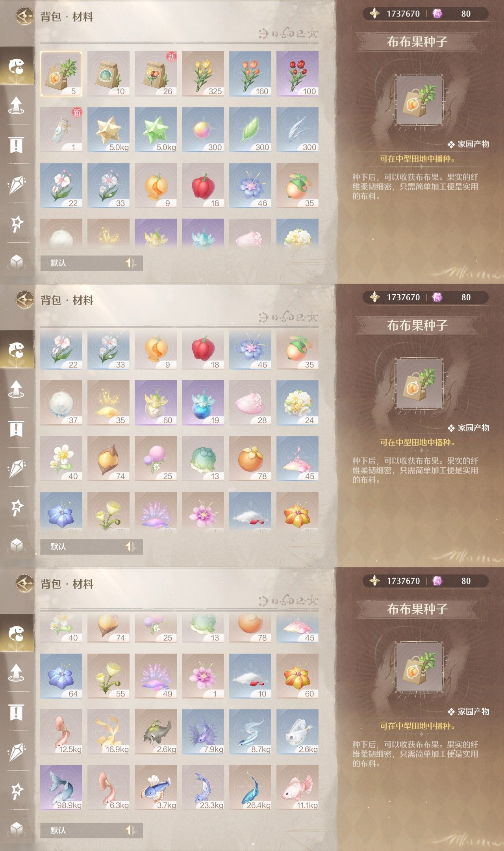The width and height of the screenshot is (504, 851).
Task: Select the rainbow orb stack of 300
Action: tap(203, 130)
